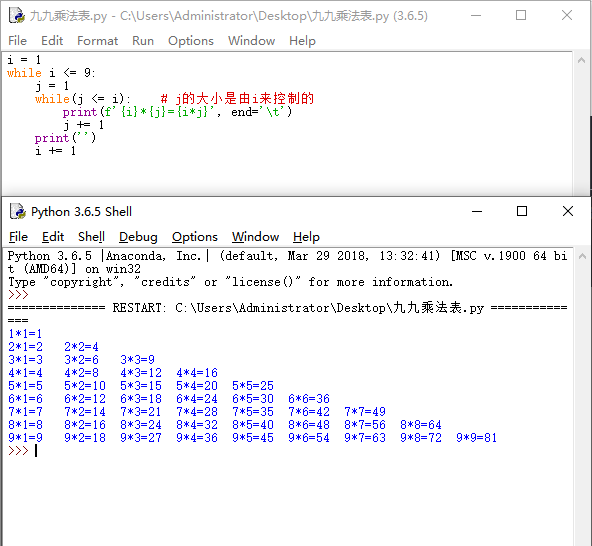The width and height of the screenshot is (592, 546).
Task: Maximize the editor window
Action: (521, 15)
